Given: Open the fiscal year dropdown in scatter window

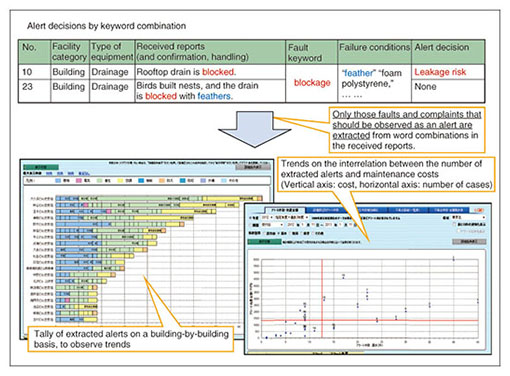Looking at the screenshot, I should coord(266,218).
